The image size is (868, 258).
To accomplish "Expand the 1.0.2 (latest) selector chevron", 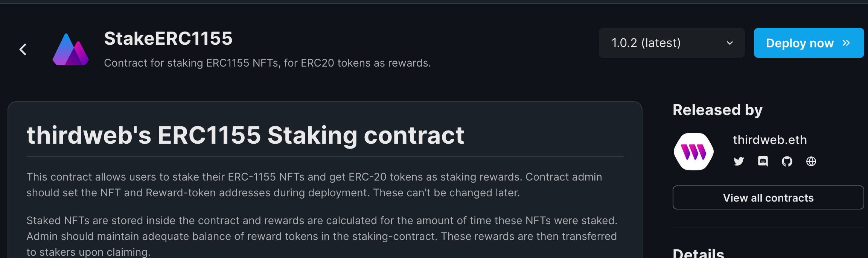I will point(729,43).
